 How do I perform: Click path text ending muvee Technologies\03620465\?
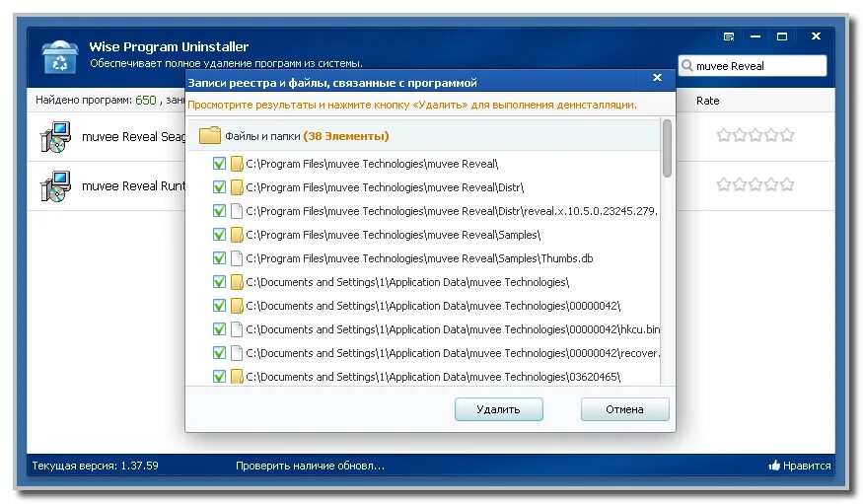(x=433, y=377)
